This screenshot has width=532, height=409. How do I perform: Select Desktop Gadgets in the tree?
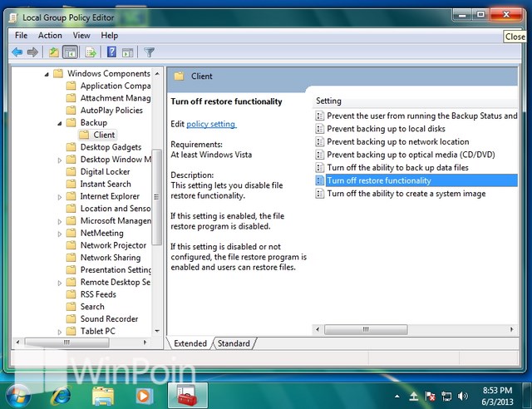[111, 147]
